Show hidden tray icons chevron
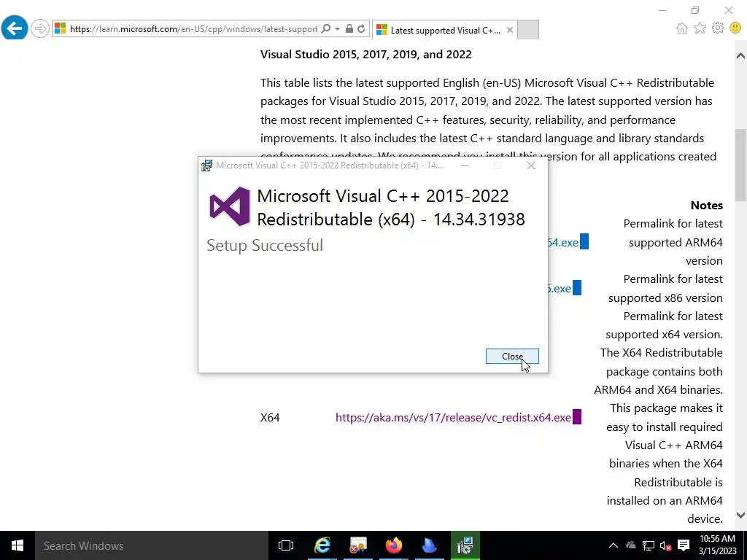Image resolution: width=747 pixels, height=560 pixels. tap(614, 545)
